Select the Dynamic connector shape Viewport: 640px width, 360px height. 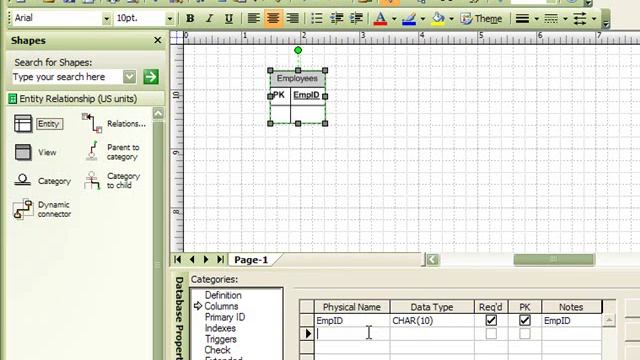coord(42,209)
